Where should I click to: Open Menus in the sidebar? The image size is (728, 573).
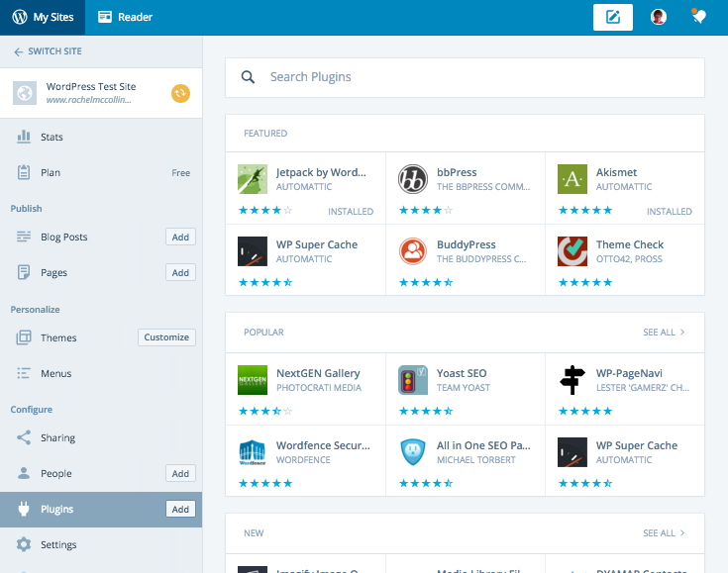101,373
